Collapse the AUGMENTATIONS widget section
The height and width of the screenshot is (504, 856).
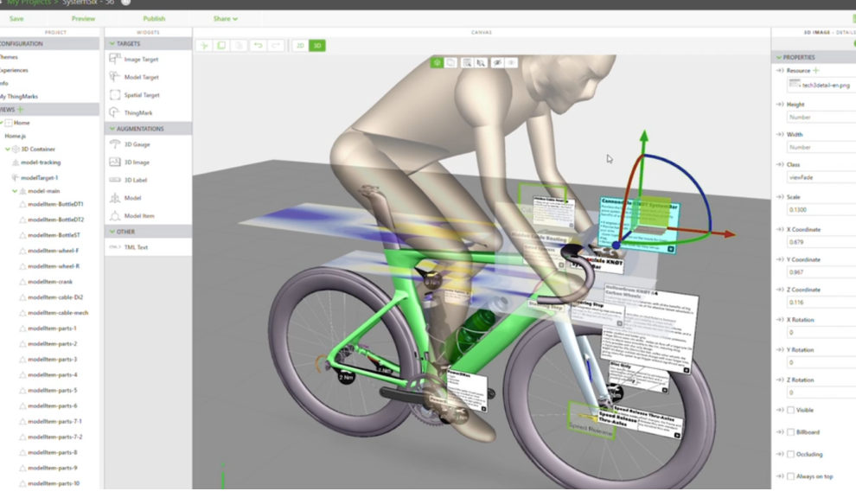pyautogui.click(x=112, y=129)
